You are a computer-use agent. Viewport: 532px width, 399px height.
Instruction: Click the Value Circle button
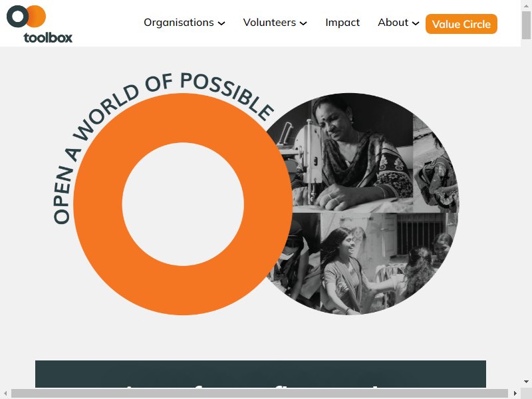coord(462,24)
